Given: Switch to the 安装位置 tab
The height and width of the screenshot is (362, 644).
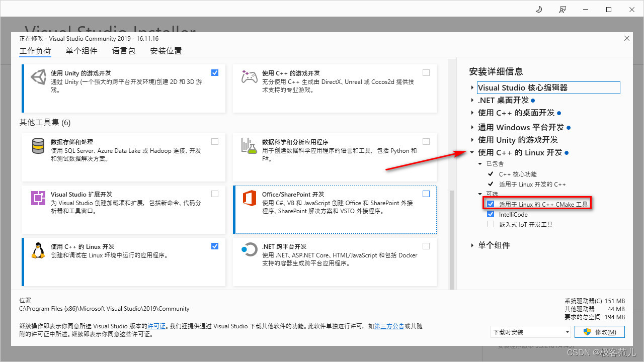Looking at the screenshot, I should [166, 51].
